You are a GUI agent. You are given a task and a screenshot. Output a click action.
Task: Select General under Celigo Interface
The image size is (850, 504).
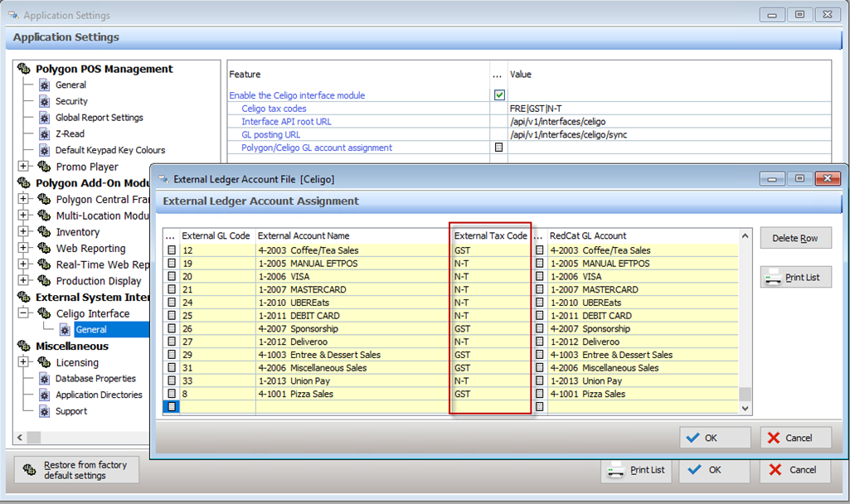coord(91,329)
